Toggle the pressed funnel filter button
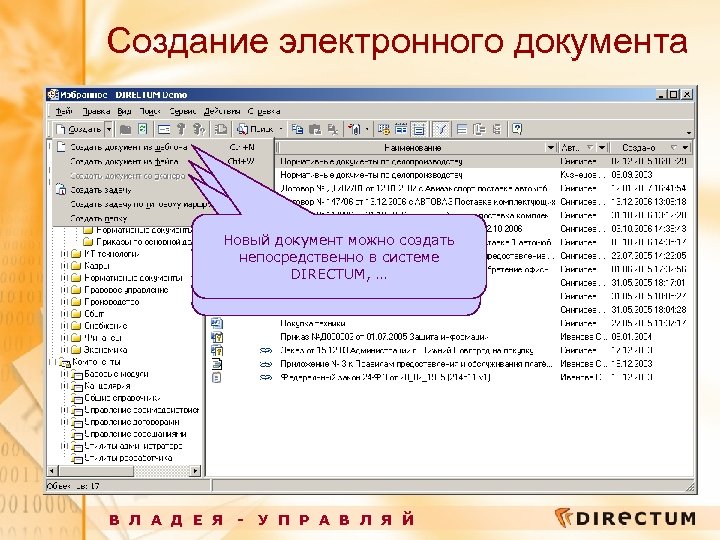 [x=441, y=129]
